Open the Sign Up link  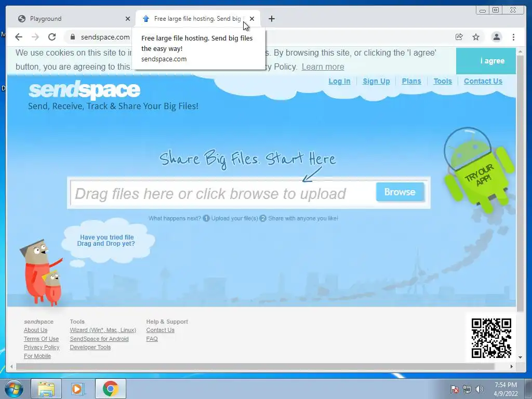tap(376, 81)
